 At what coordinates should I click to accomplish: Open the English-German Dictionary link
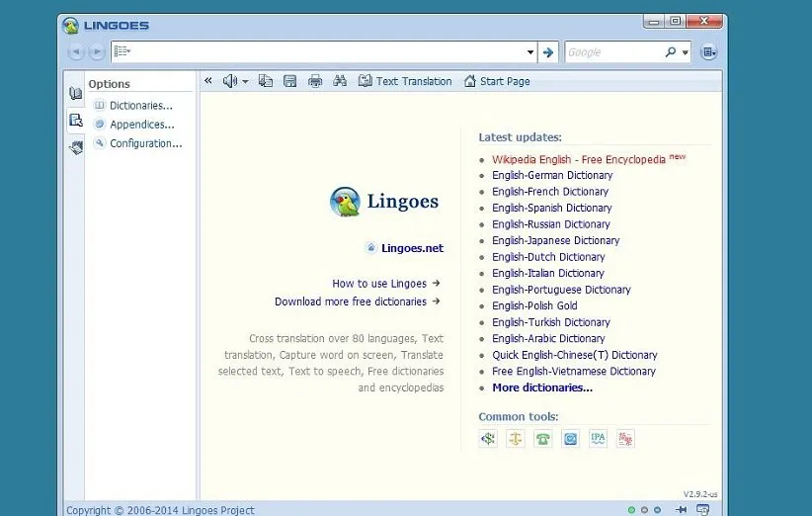pyautogui.click(x=552, y=175)
